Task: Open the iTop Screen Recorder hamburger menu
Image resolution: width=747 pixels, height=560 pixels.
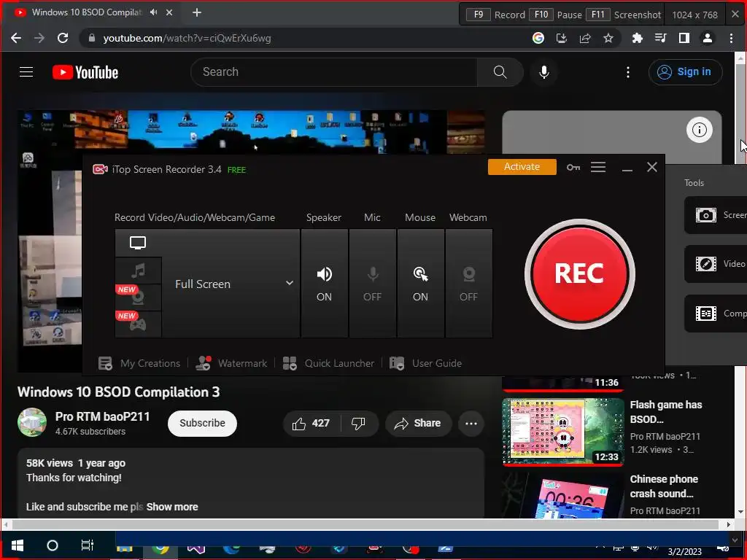Action: coord(598,167)
